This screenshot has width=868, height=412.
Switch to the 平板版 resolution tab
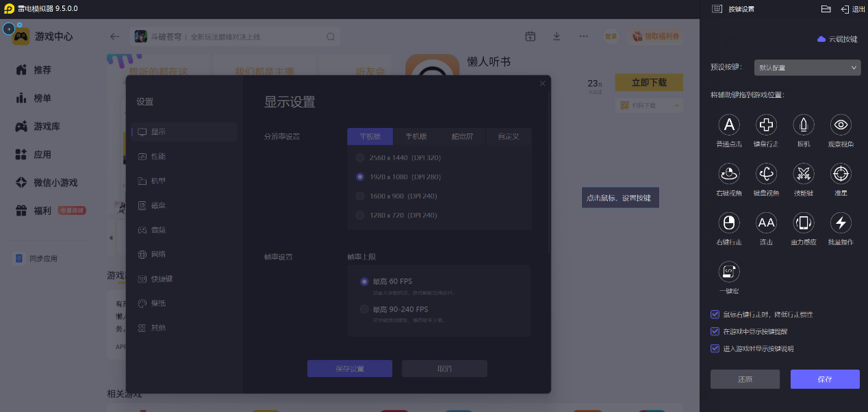[x=370, y=136]
